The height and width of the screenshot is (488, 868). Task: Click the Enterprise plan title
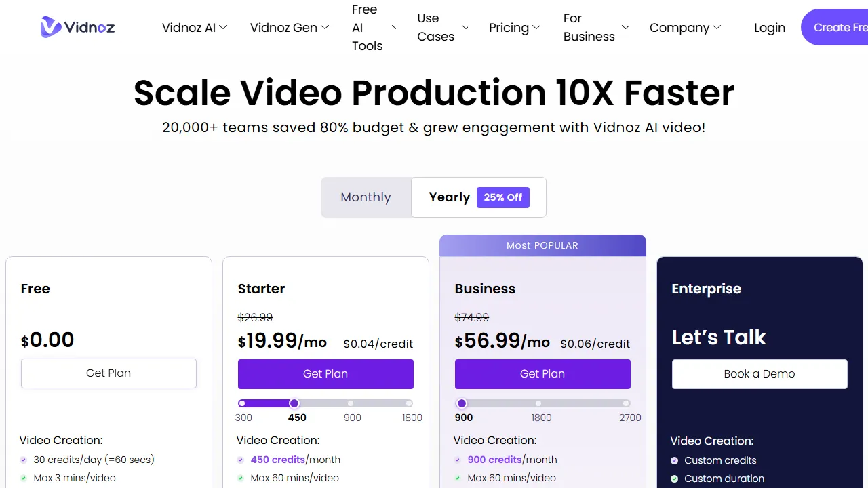(x=706, y=289)
